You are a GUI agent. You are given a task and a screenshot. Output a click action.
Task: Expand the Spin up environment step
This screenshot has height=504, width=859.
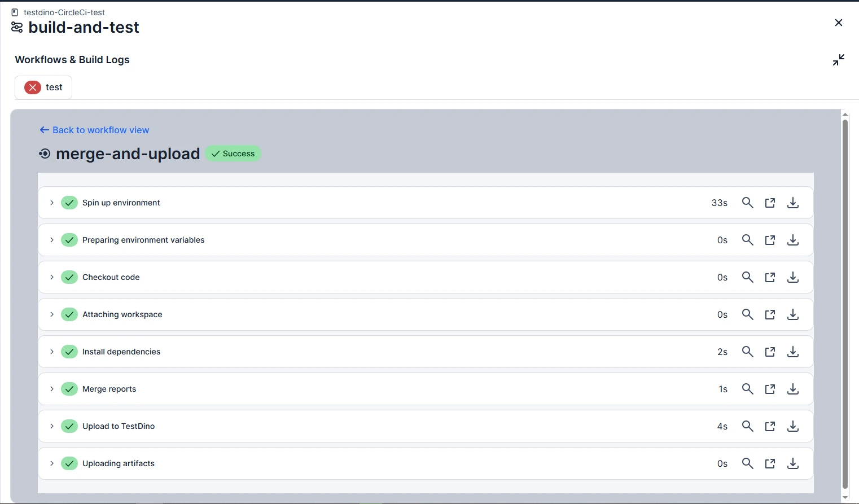(x=51, y=203)
